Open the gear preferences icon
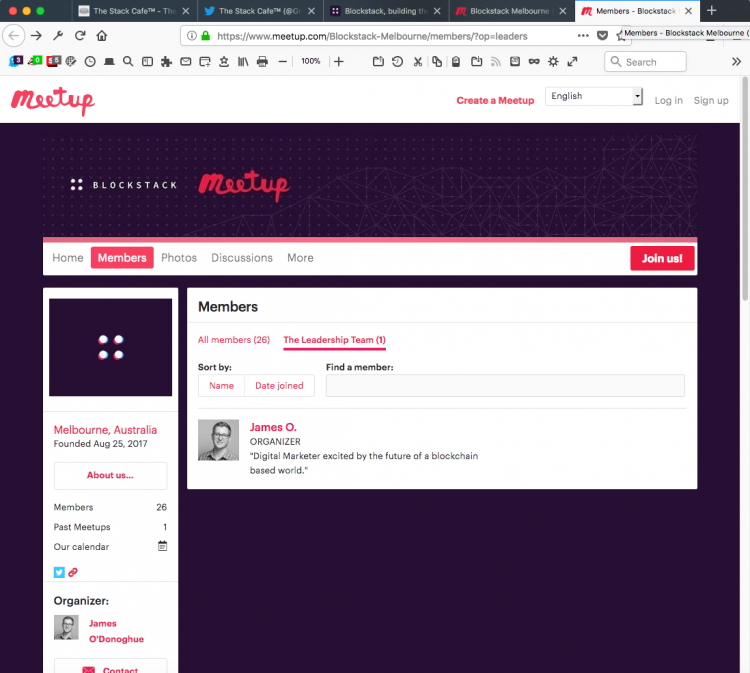Viewport: 750px width, 673px height. coord(553,61)
